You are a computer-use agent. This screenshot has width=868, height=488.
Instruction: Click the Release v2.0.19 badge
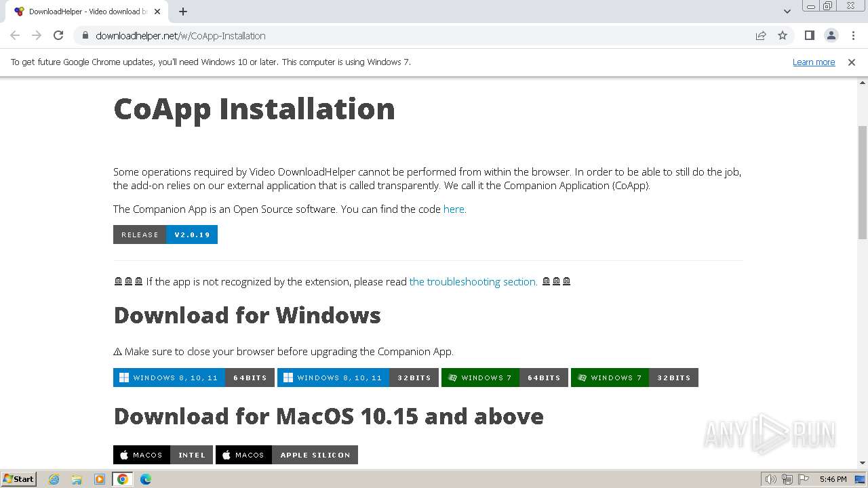pos(165,235)
